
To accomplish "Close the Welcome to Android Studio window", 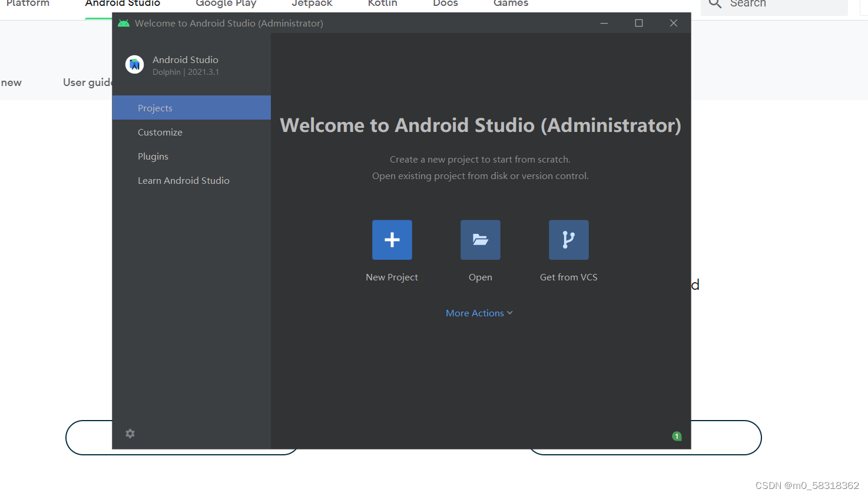I will 674,23.
